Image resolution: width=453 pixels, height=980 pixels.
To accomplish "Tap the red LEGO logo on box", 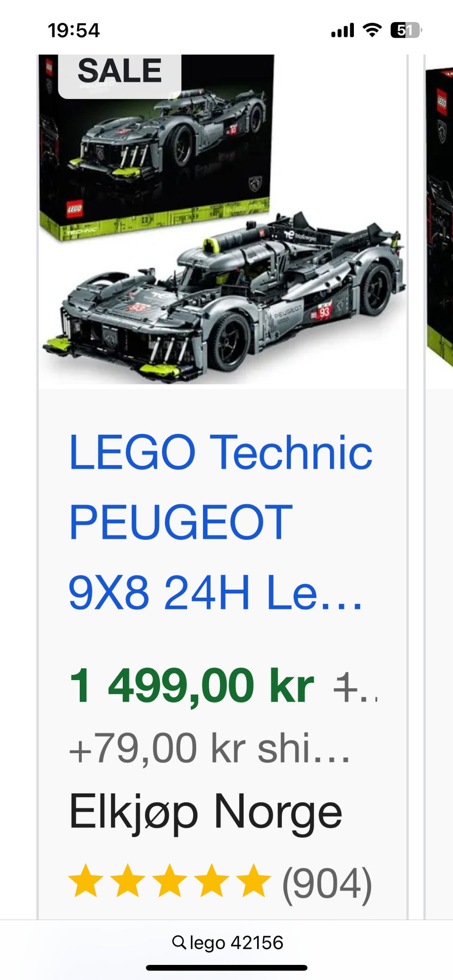I will click(x=74, y=208).
